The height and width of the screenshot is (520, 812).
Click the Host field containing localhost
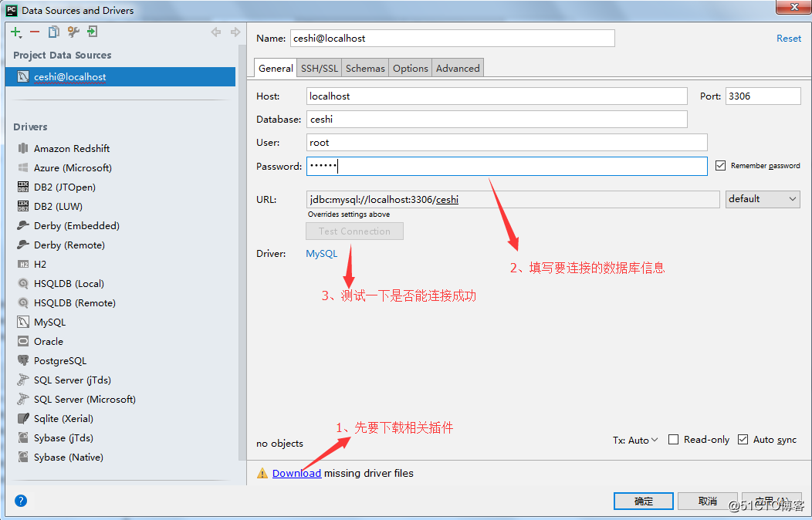coord(496,96)
